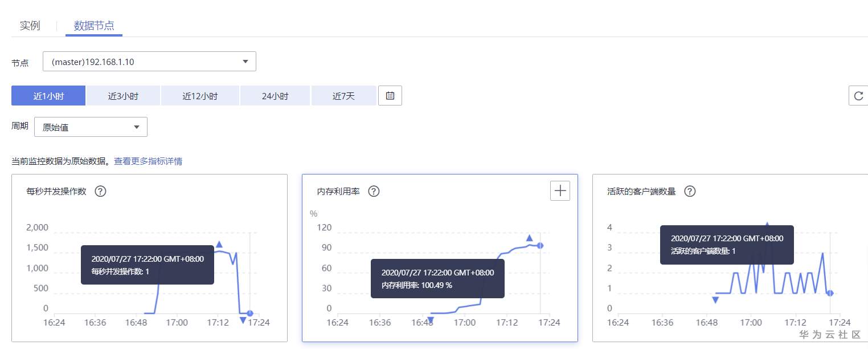The width and height of the screenshot is (868, 349).
Task: Select the 24小时 time range
Action: tap(275, 96)
